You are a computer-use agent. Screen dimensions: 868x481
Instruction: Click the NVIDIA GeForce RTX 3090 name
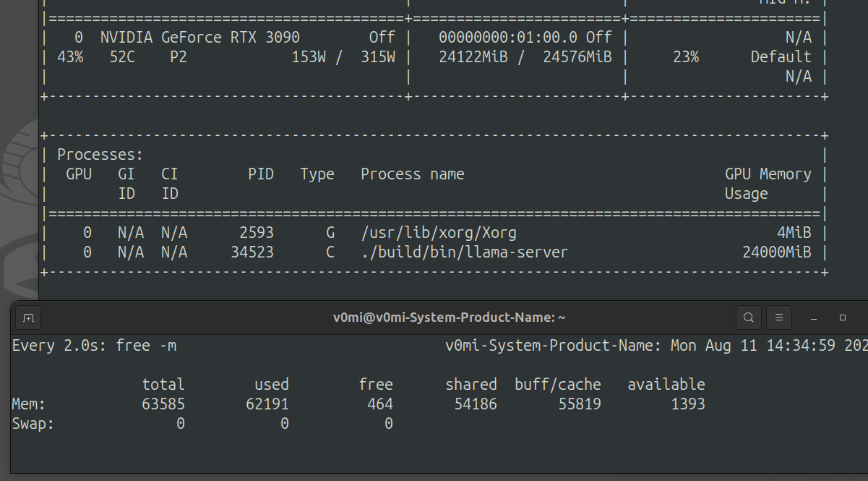200,38
